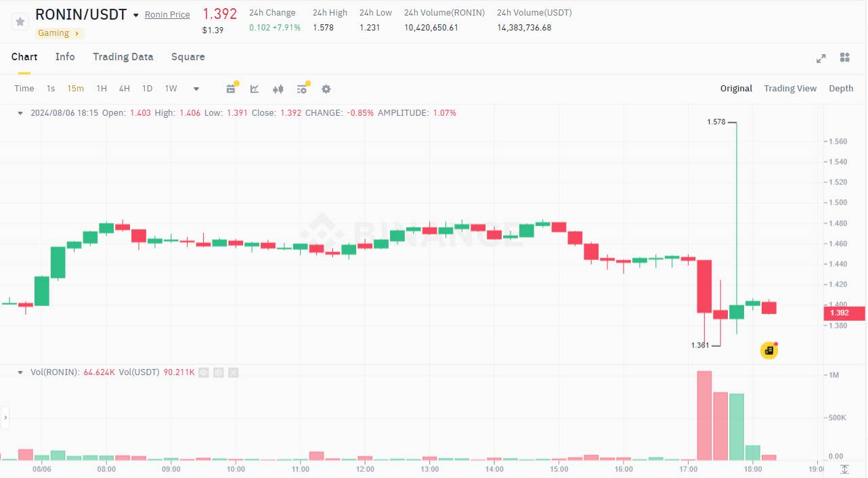This screenshot has height=478, width=868.
Task: Select the 4H interval
Action: pos(125,88)
